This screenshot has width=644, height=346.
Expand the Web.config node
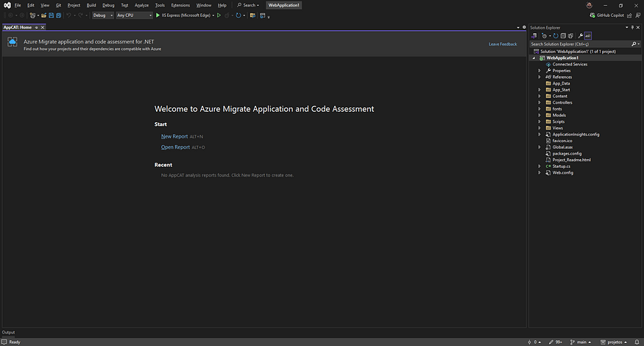coord(539,172)
